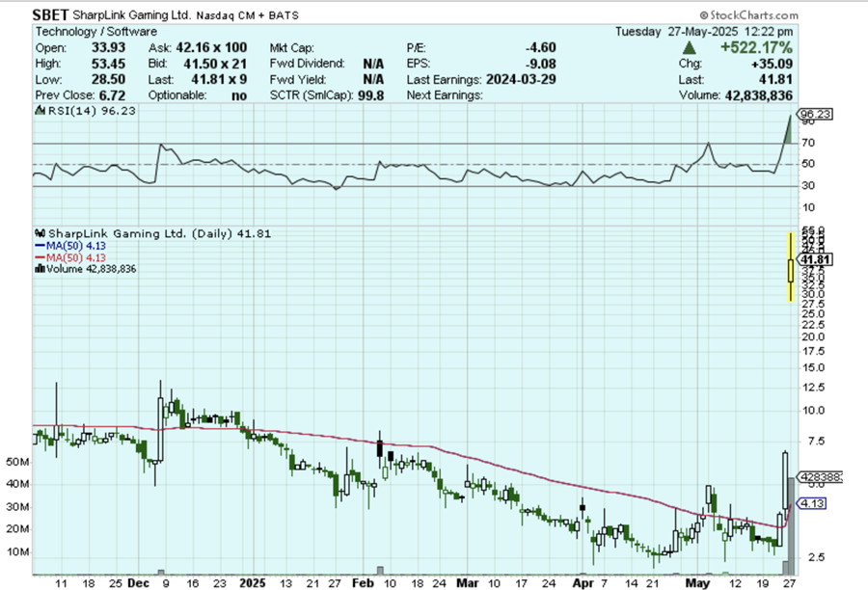Click the +522.17% percent change
Image resolution: width=868 pixels, height=590 pixels.
[756, 47]
